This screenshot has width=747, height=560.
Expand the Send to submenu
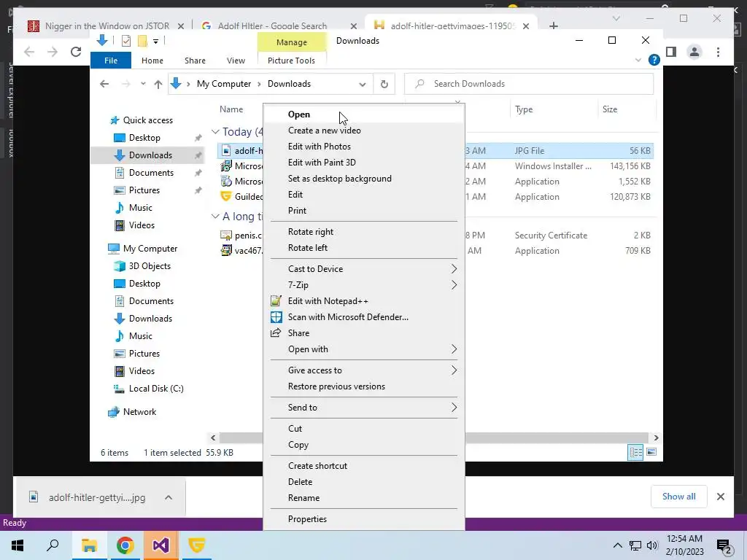364,408
